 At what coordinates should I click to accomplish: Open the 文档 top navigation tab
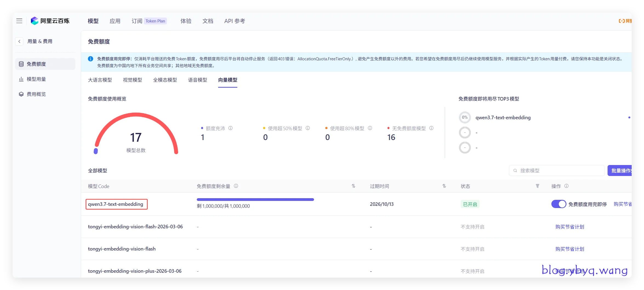coord(208,21)
